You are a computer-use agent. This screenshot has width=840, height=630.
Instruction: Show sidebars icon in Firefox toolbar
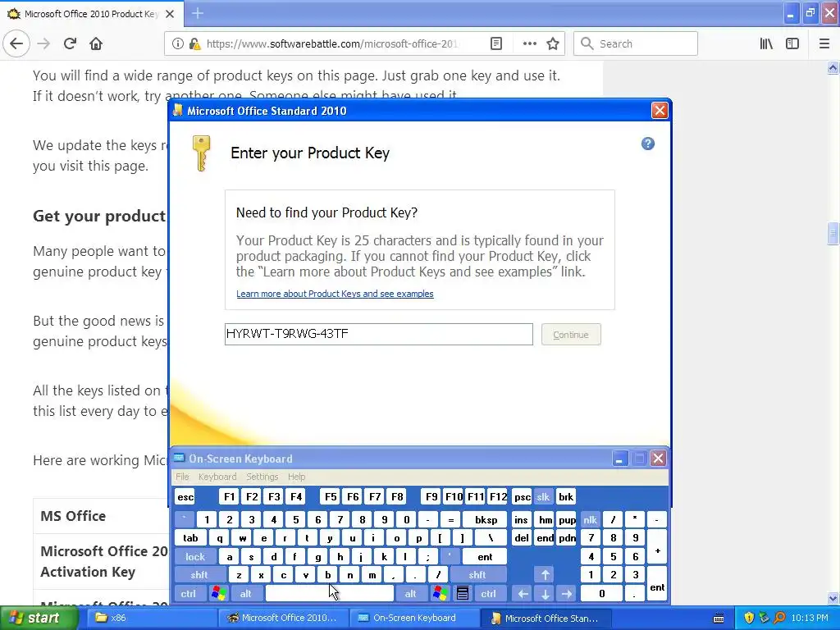pyautogui.click(x=792, y=43)
